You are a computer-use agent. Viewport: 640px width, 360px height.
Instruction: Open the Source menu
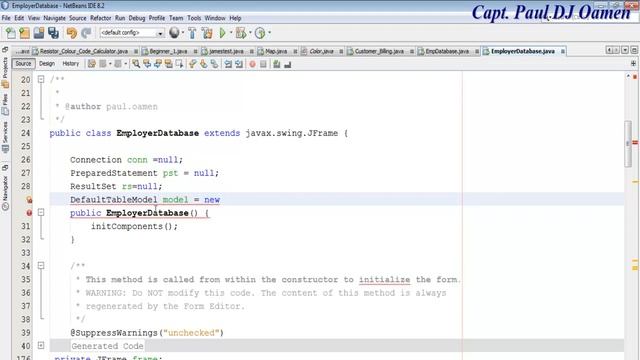click(78, 18)
